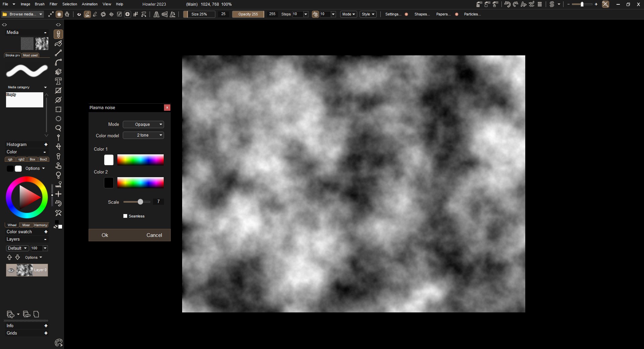644x349 pixels.
Task: Switch to the Mixer color tab
Action: point(26,225)
